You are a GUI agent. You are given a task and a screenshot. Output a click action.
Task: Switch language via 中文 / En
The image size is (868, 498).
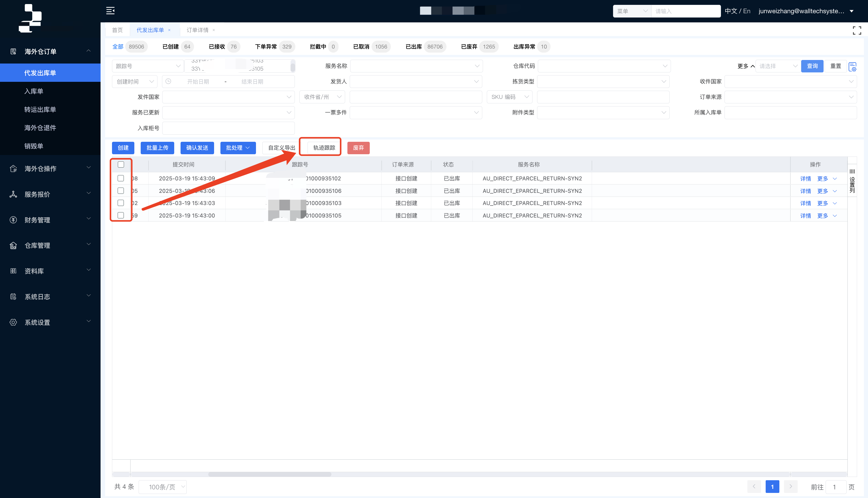(x=737, y=11)
